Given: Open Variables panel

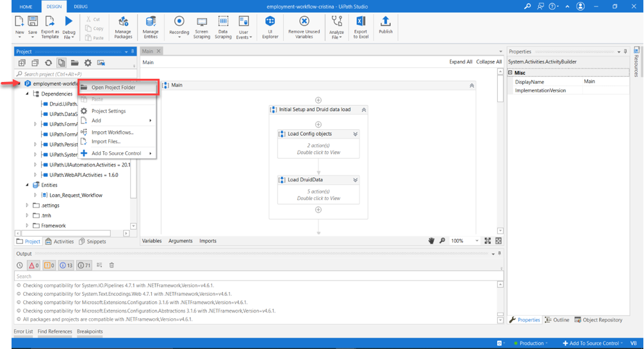Looking at the screenshot, I should [x=152, y=241].
